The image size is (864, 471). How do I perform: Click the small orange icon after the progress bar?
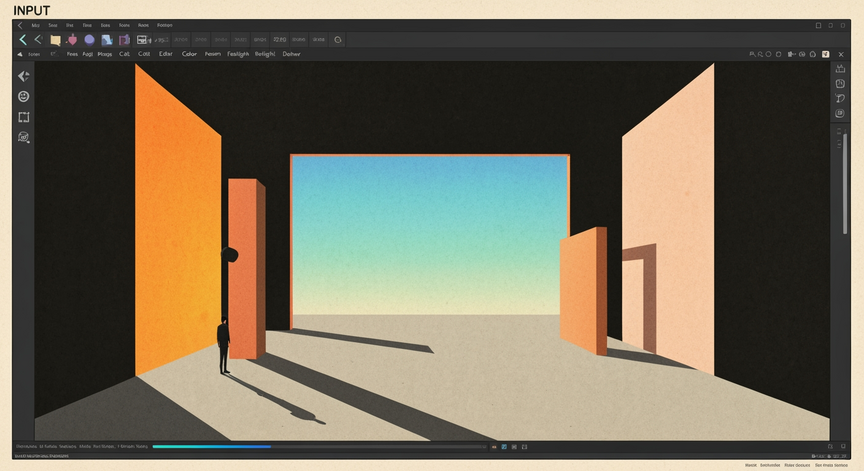(x=494, y=447)
